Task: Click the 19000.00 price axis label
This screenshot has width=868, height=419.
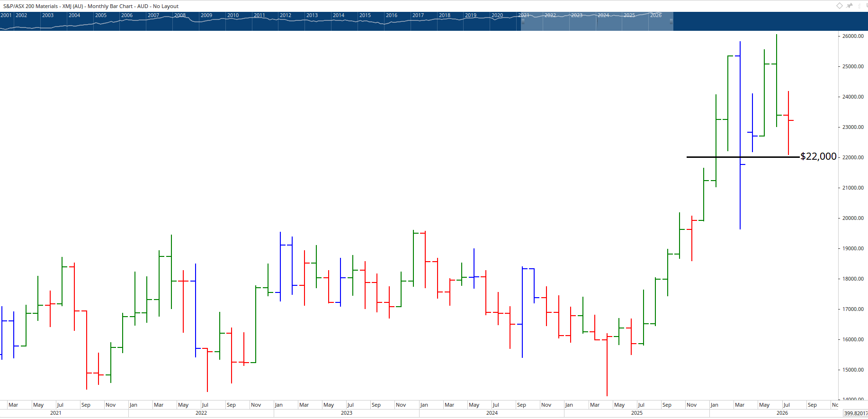Action: [853, 248]
